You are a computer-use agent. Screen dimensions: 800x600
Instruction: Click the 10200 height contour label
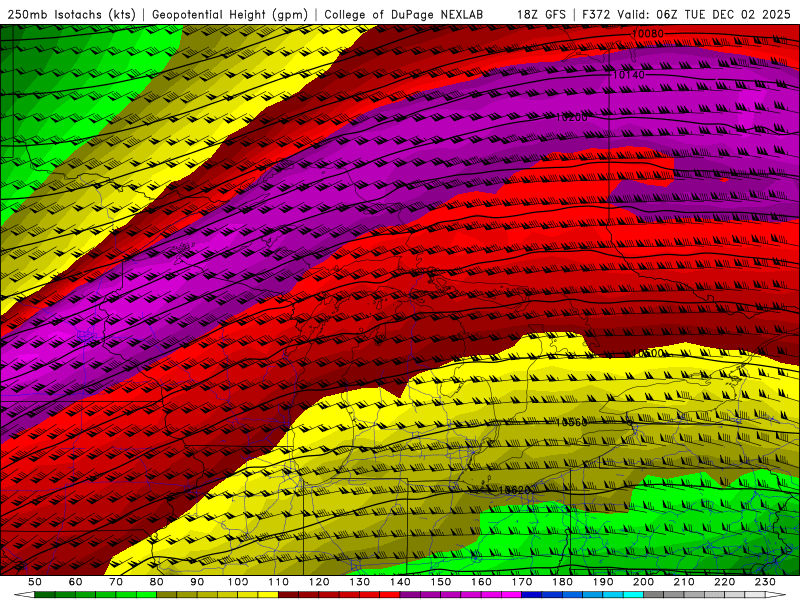click(x=571, y=118)
